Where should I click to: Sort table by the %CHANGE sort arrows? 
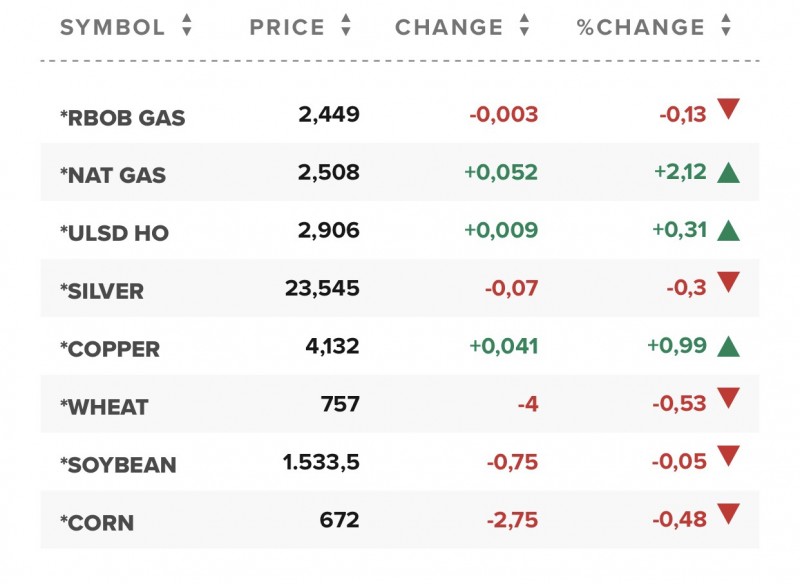point(726,27)
